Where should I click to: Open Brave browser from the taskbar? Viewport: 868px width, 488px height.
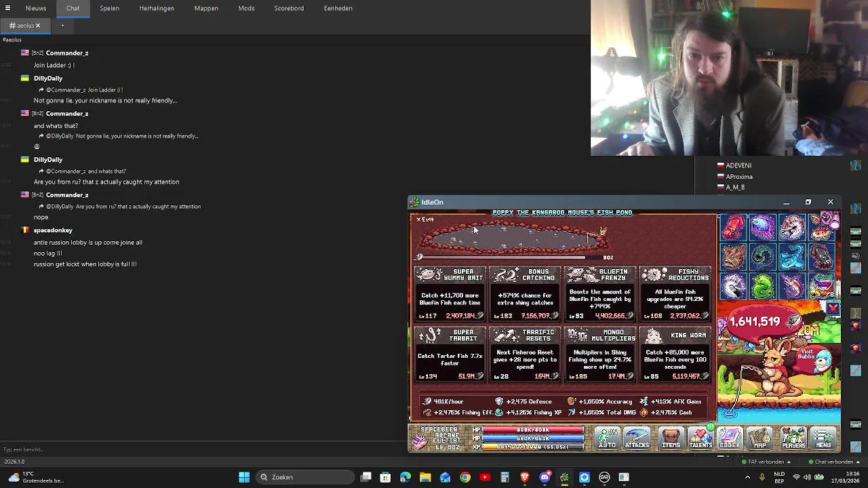pos(525,477)
